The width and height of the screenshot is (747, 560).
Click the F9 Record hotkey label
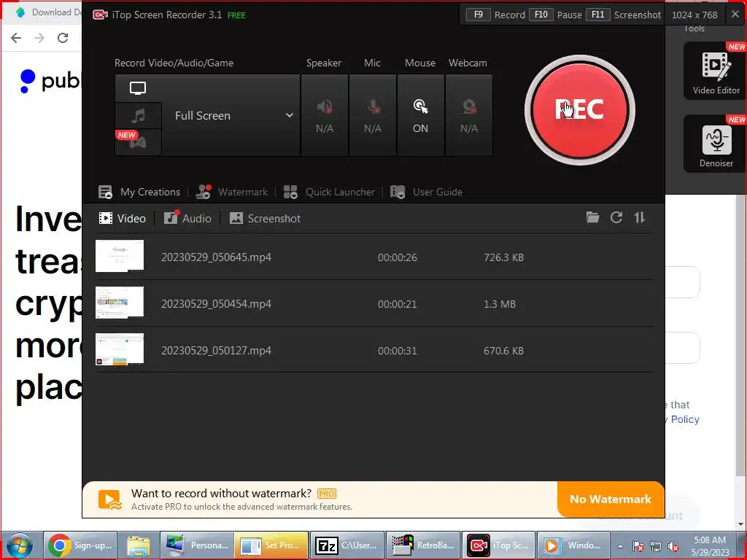point(495,15)
